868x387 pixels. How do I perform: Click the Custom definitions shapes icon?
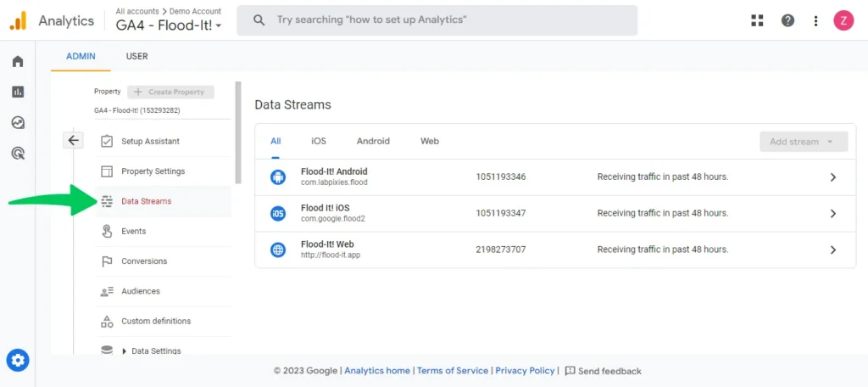(107, 321)
